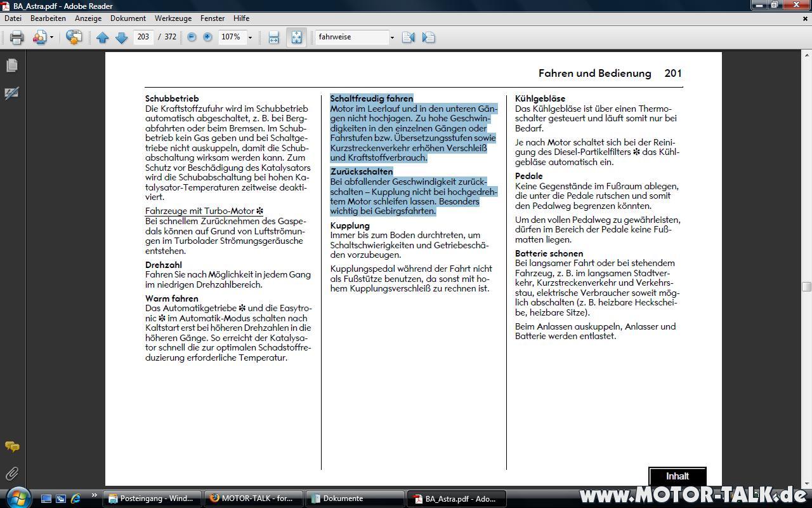
Task: Launch Internet Explorer from quick launch
Action: pos(75,498)
